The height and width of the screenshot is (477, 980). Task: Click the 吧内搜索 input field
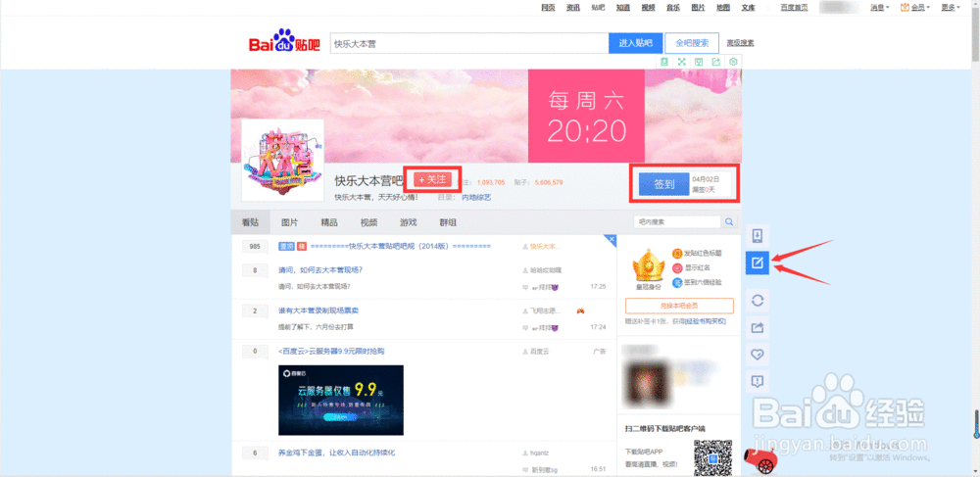677,221
